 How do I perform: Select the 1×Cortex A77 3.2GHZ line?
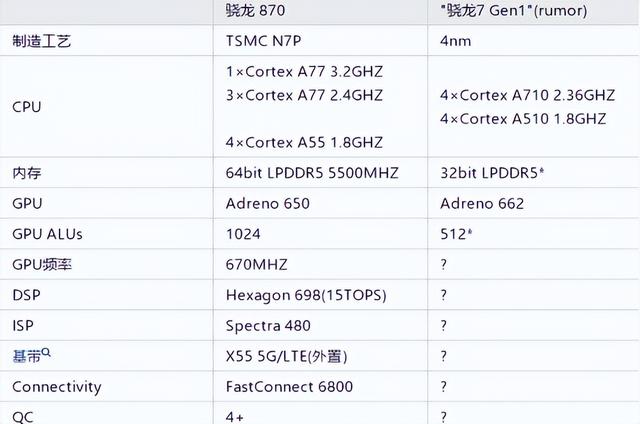(304, 72)
